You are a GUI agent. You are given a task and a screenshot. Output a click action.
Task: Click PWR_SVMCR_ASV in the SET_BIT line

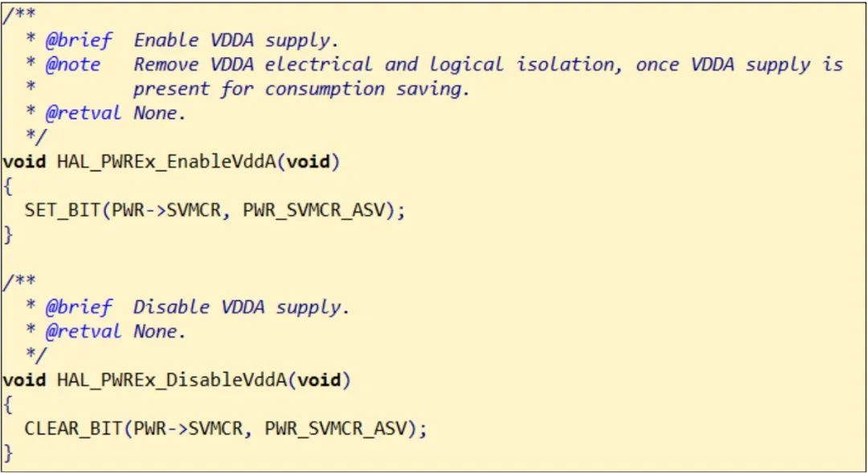[x=314, y=210]
